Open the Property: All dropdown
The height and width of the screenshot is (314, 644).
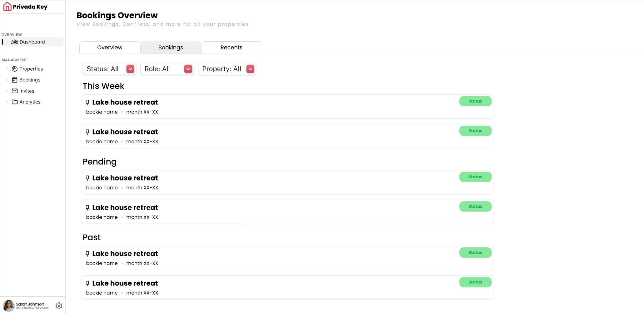point(227,69)
